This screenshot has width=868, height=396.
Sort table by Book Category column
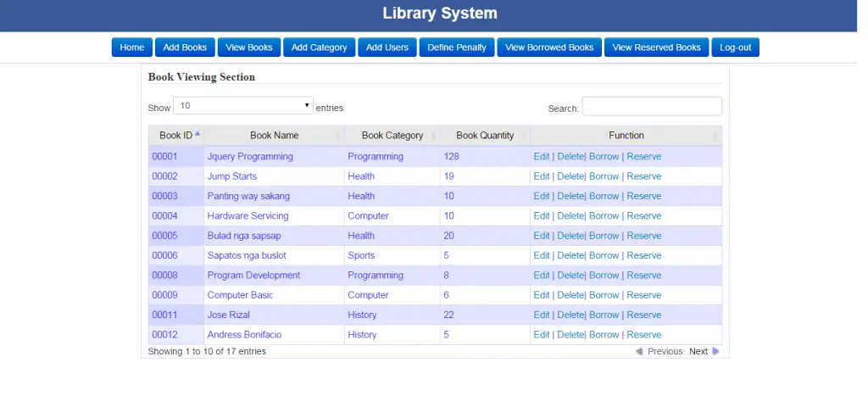pyautogui.click(x=392, y=136)
